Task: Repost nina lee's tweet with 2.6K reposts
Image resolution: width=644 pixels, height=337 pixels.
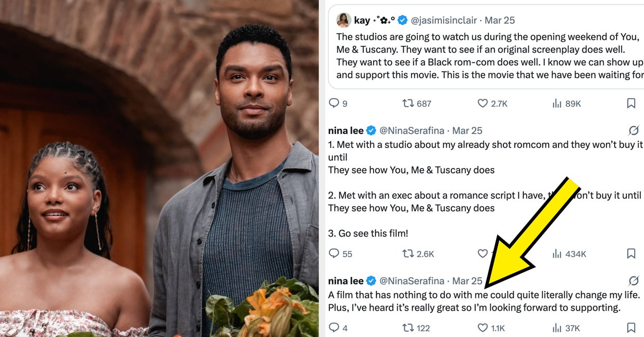Action: [408, 254]
